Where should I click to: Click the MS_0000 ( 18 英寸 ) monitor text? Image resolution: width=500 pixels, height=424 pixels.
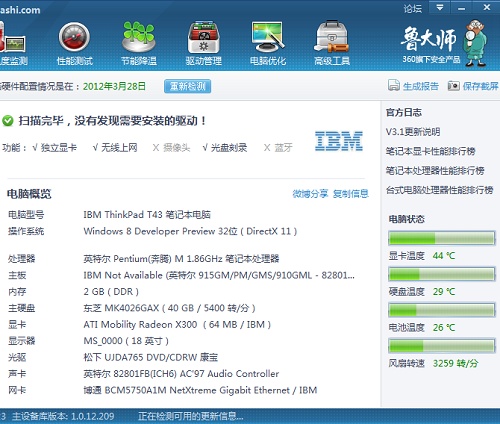[126, 341]
